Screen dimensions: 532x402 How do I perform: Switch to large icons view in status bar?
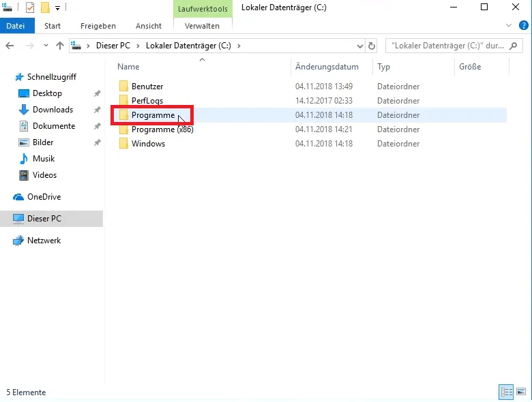(x=521, y=392)
